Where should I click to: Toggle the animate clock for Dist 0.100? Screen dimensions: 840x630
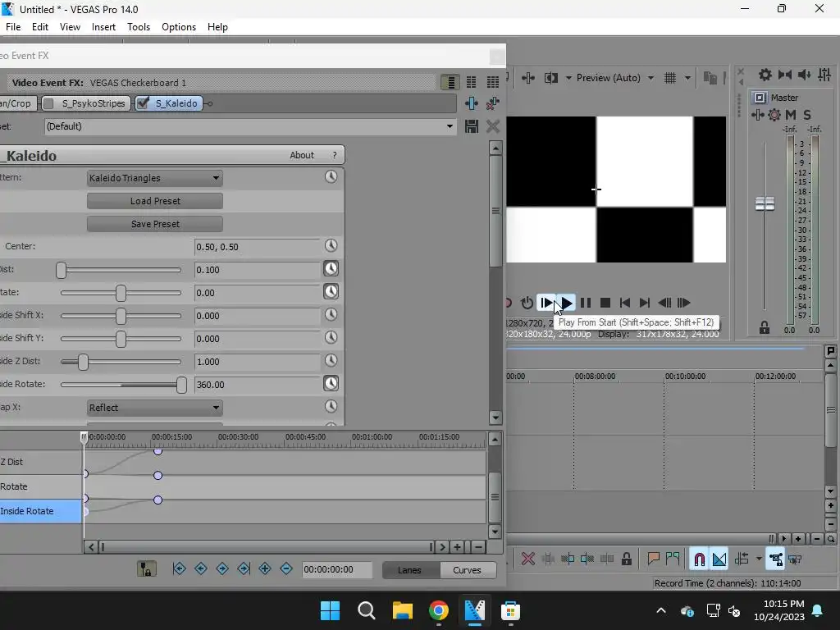point(331,268)
